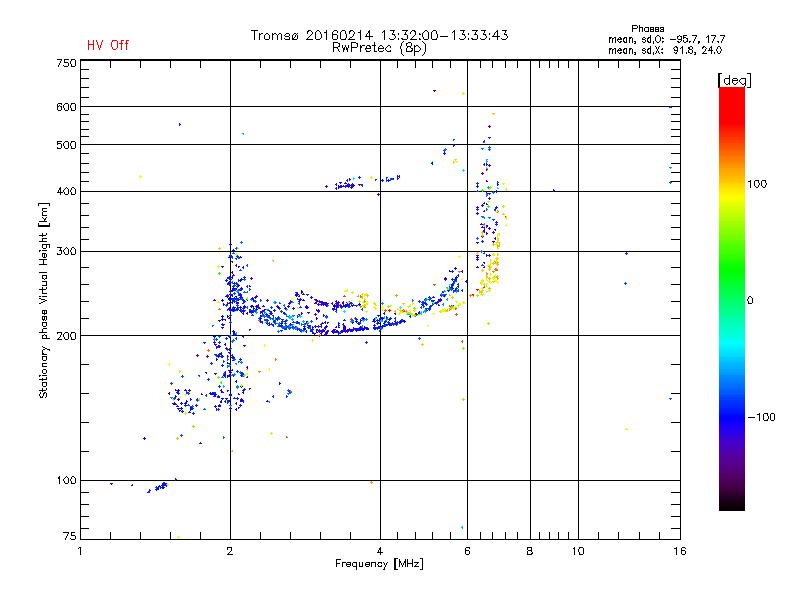Click the x-axis tick label '2'
This screenshot has height=600, width=800.
230,551
